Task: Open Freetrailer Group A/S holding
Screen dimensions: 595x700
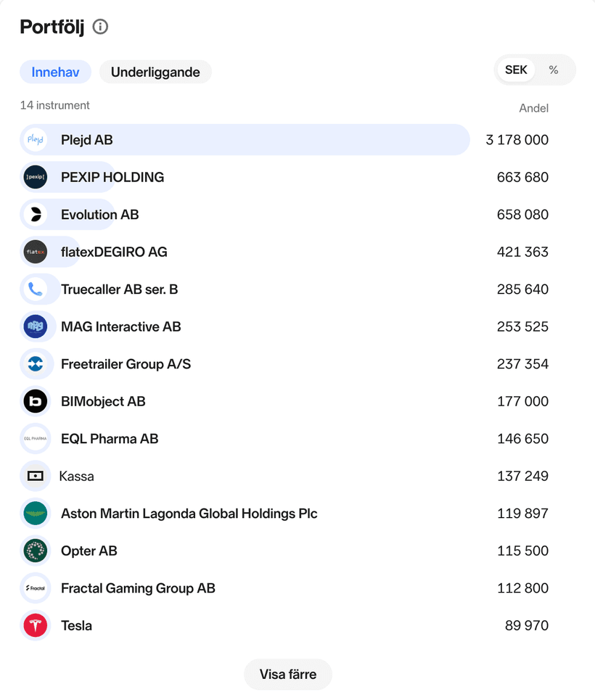Action: pyautogui.click(x=126, y=364)
